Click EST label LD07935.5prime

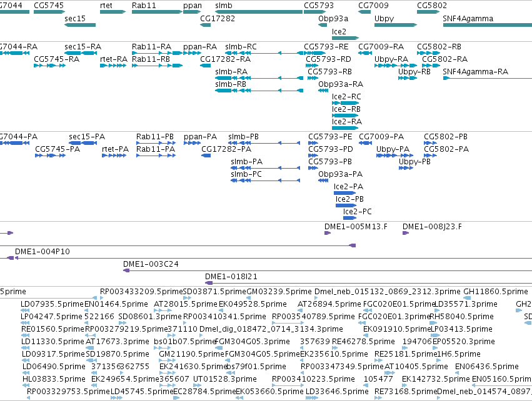tap(52, 304)
